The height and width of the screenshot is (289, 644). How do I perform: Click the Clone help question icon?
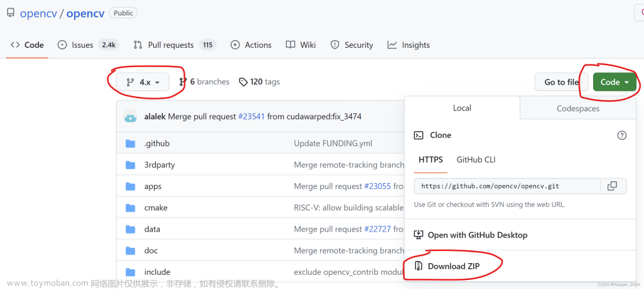coord(622,135)
